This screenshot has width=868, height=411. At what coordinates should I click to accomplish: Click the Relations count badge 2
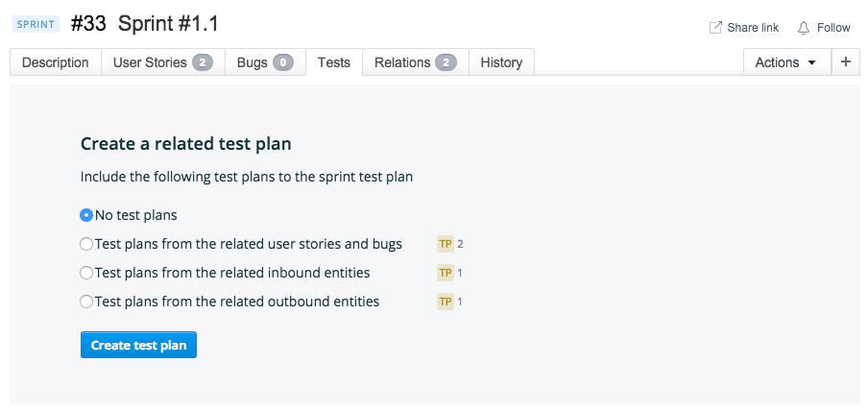(446, 62)
